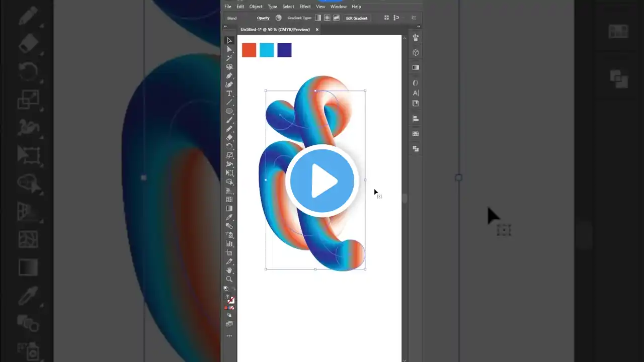Choose the linear gradient type
644x362 pixels.
tap(317, 18)
